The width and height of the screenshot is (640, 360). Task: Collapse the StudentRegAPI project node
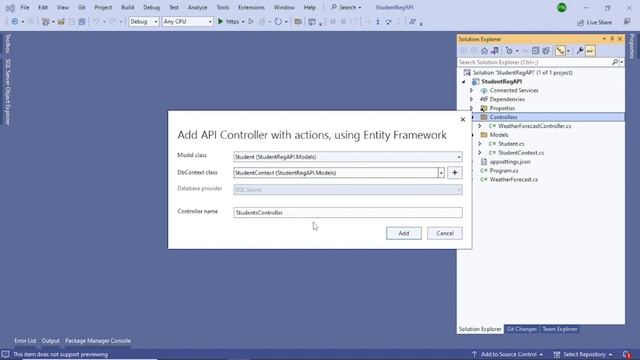(464, 82)
